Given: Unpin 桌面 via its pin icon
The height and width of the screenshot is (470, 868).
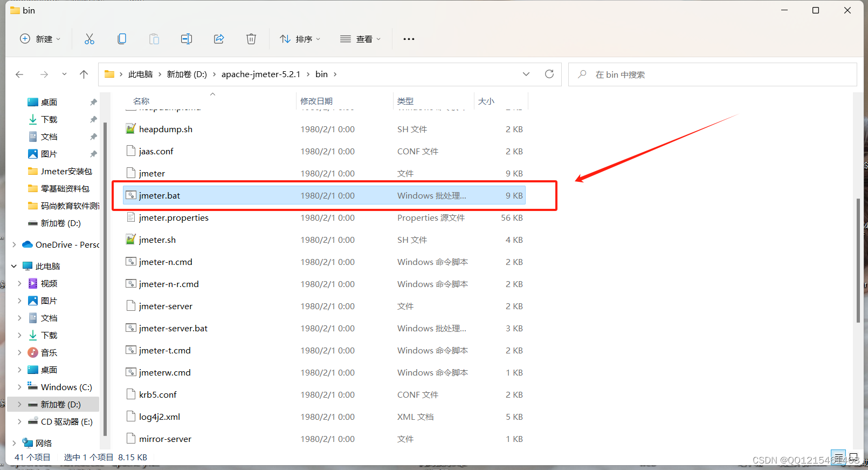Looking at the screenshot, I should (x=93, y=102).
